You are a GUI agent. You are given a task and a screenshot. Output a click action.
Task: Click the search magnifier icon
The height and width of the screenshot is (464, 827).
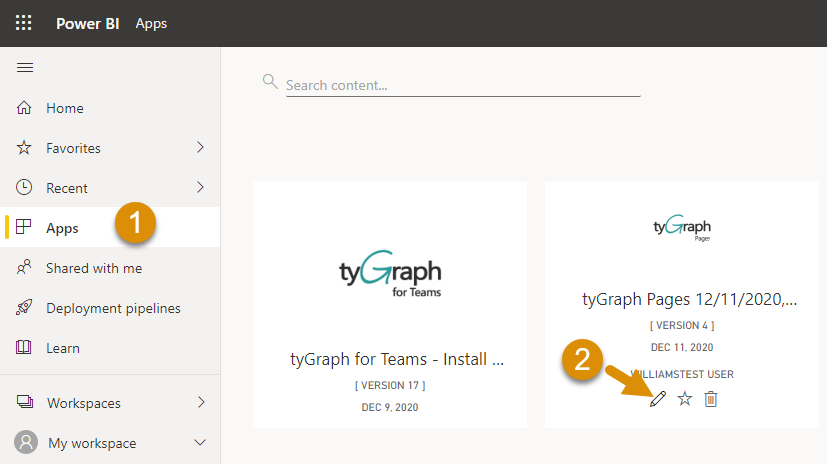tap(270, 81)
